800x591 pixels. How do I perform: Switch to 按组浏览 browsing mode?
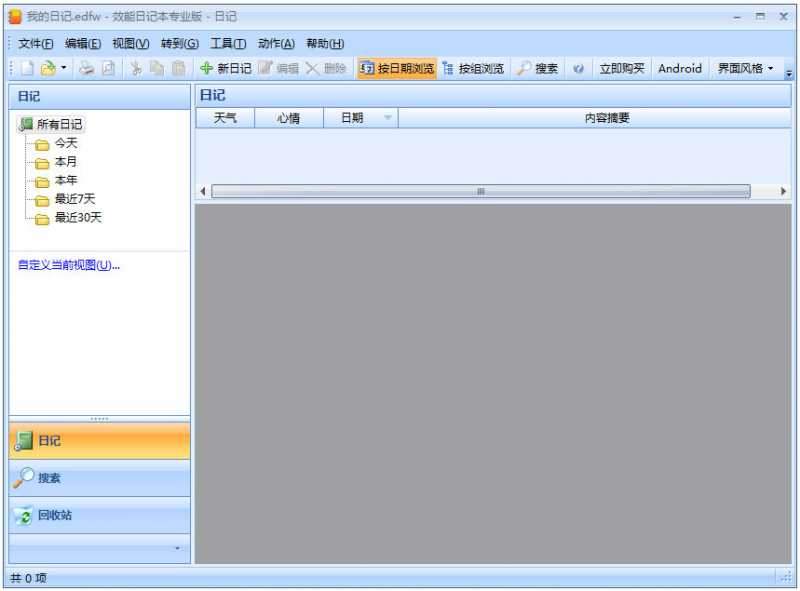pos(475,68)
